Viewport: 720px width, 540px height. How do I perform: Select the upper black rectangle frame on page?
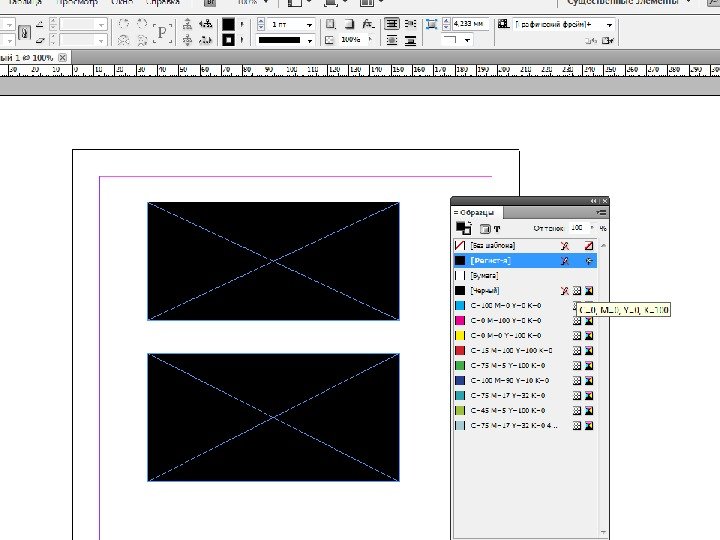(x=273, y=261)
